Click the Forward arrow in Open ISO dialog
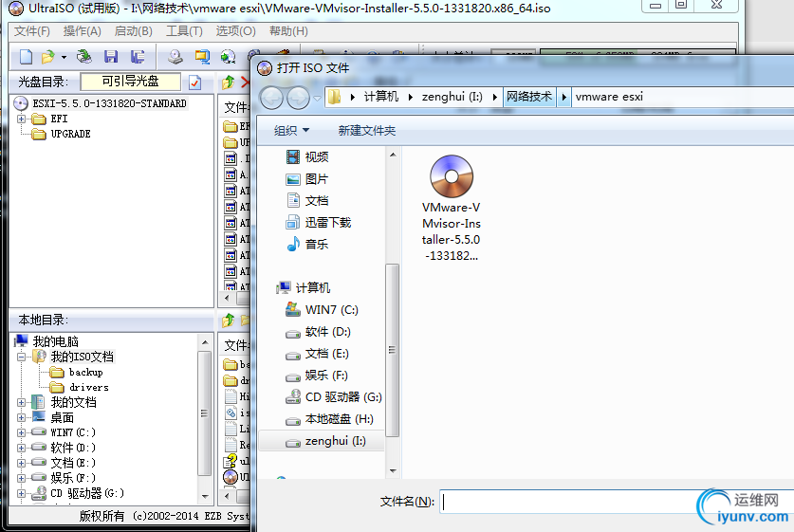794x532 pixels. [x=298, y=98]
